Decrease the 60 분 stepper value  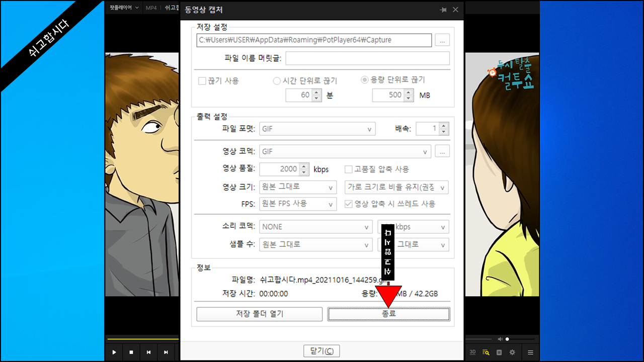point(316,99)
